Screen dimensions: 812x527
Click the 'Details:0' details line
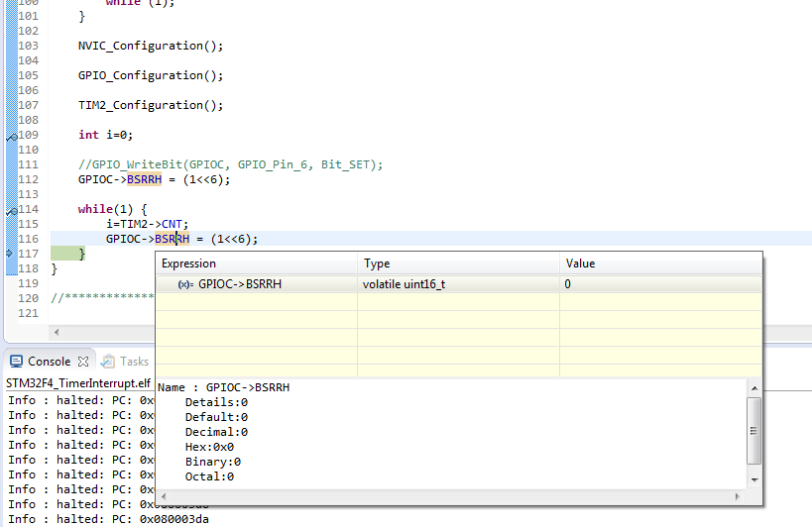point(216,402)
